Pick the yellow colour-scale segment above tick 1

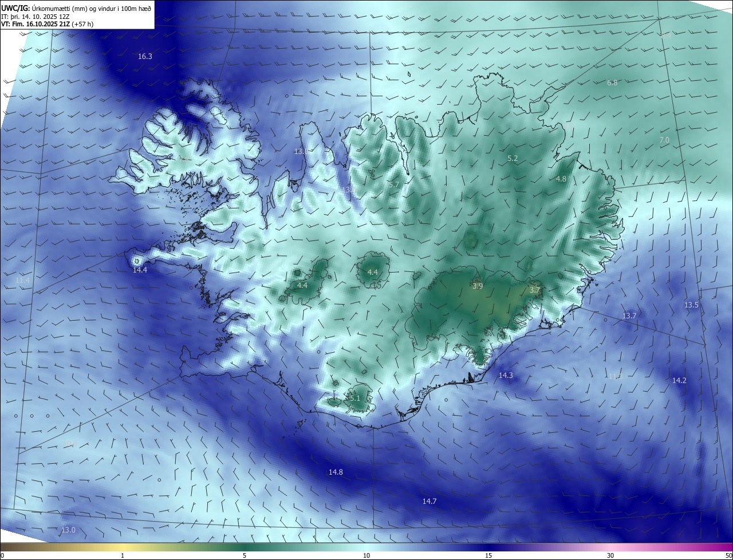click(123, 547)
